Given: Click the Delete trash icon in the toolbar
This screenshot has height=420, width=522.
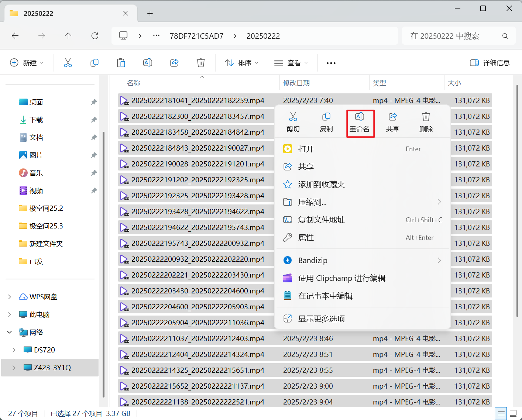Looking at the screenshot, I should click(201, 63).
